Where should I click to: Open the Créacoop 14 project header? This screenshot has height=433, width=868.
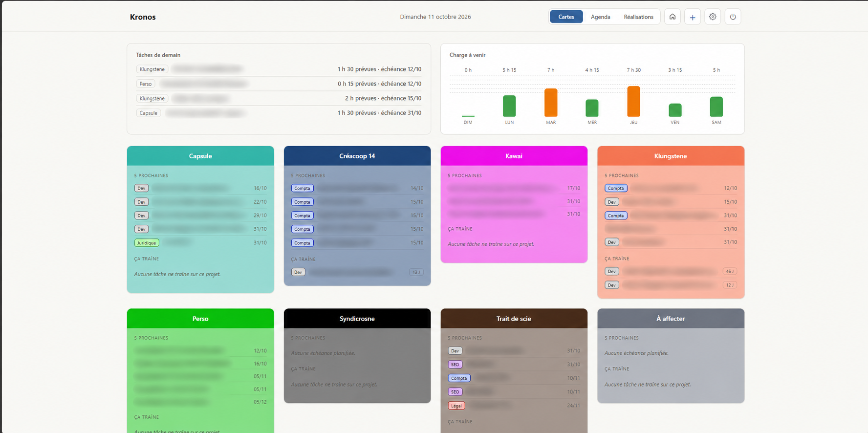(x=357, y=156)
